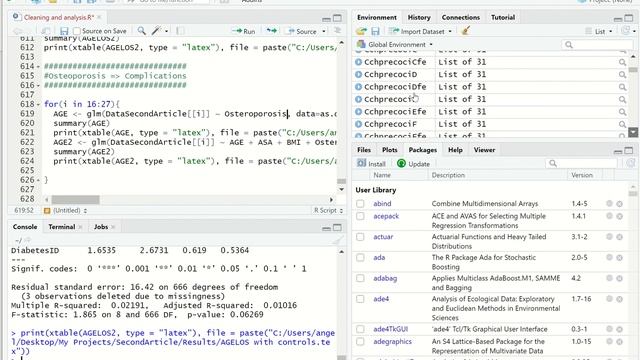The height and width of the screenshot is (360, 640).
Task: Check the ade4 package box
Action: [360, 299]
